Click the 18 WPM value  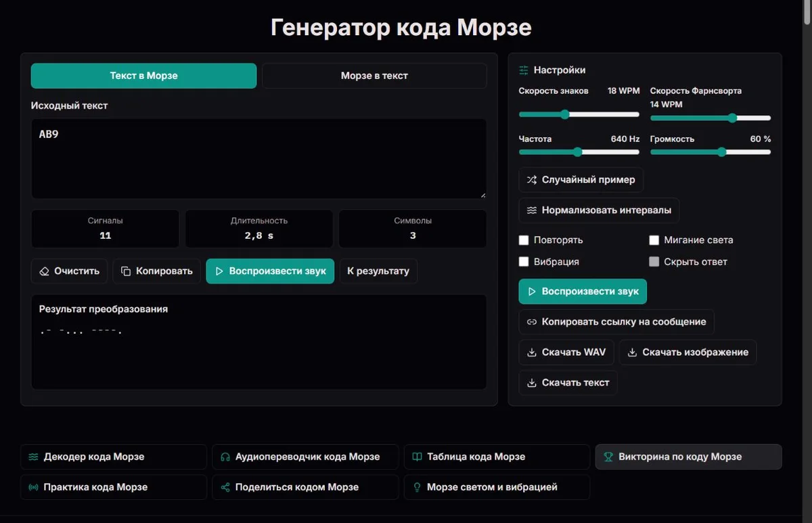[623, 91]
